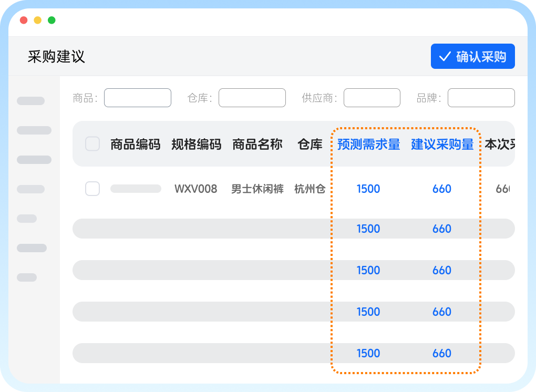Select the WXV008 spec code cell
536x392 pixels.
click(x=195, y=189)
